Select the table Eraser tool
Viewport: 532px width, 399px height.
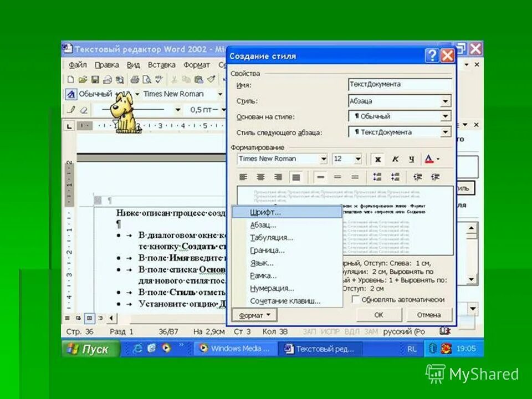(84, 110)
